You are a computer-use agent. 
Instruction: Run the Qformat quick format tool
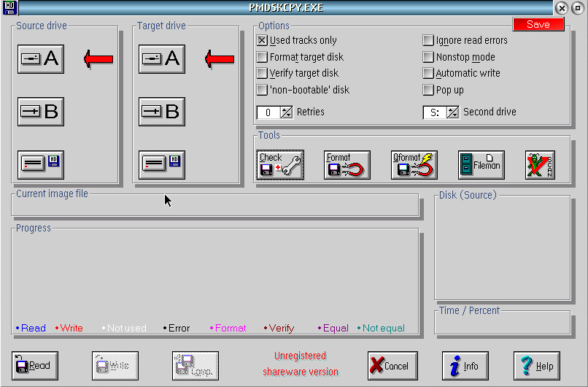[414, 165]
